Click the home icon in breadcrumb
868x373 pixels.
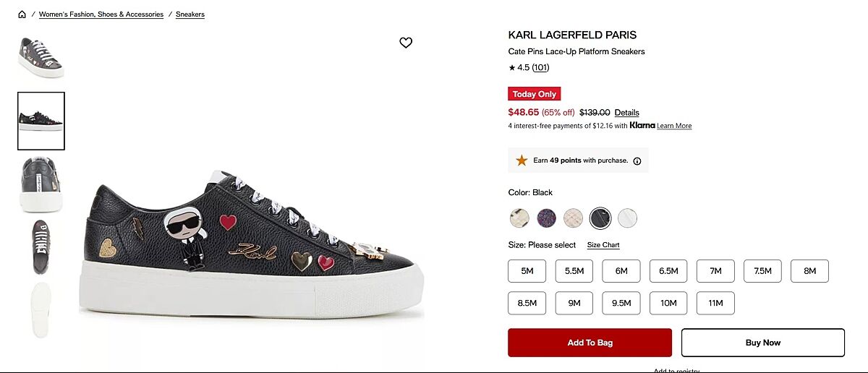coord(22,14)
